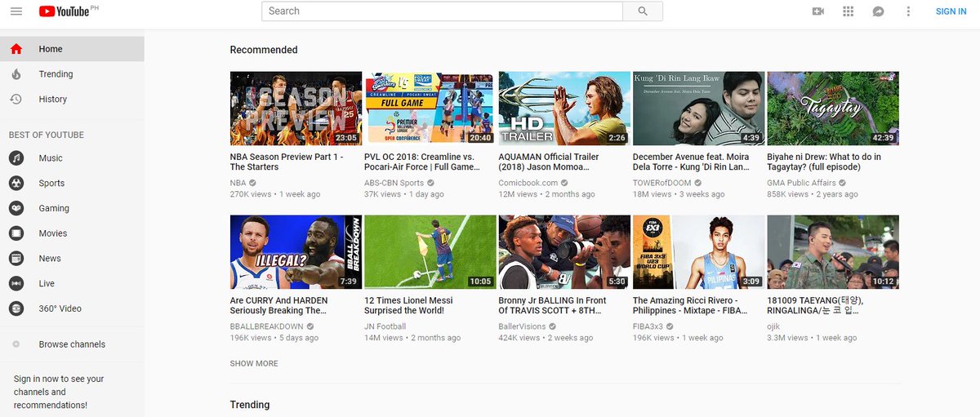The image size is (980, 417).
Task: Open Browse channels link
Action: (72, 344)
